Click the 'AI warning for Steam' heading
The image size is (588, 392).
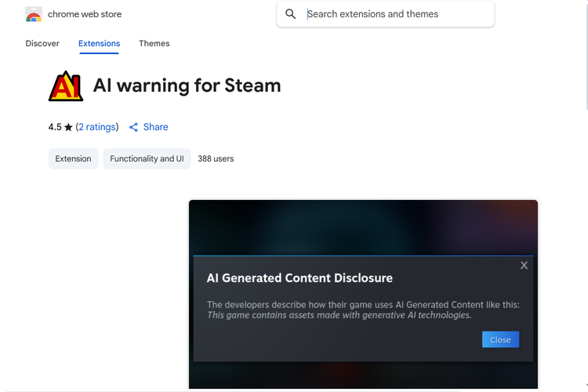(x=187, y=85)
